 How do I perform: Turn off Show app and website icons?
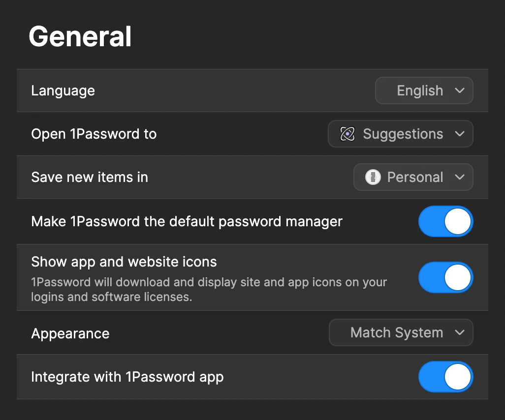coord(446,277)
